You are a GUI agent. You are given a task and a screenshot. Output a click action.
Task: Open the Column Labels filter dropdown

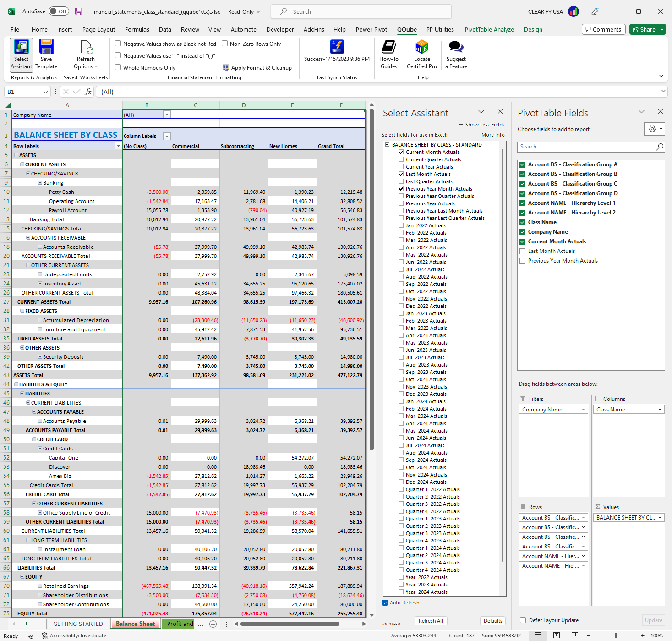pyautogui.click(x=167, y=136)
